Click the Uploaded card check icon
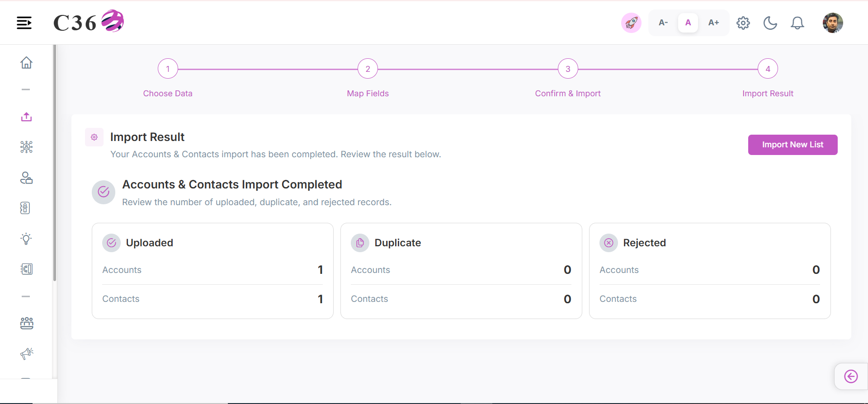Screen dimensions: 868x404 pyautogui.click(x=111, y=243)
